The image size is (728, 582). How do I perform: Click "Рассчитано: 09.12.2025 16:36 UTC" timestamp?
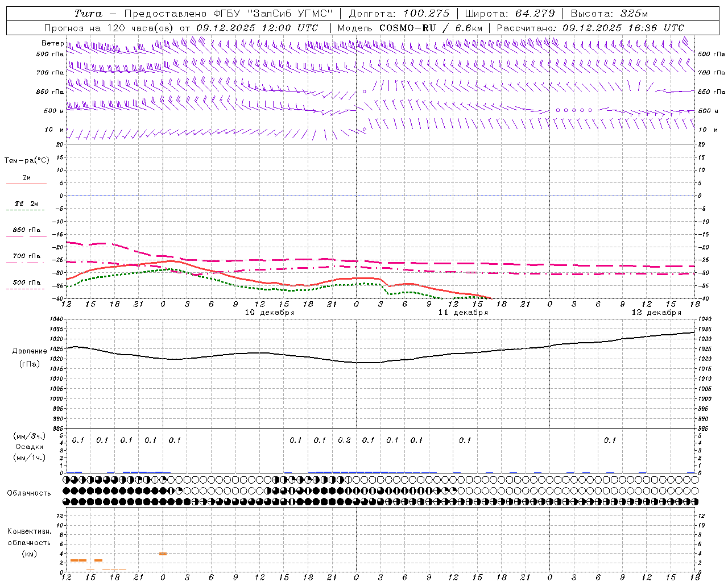[590, 28]
